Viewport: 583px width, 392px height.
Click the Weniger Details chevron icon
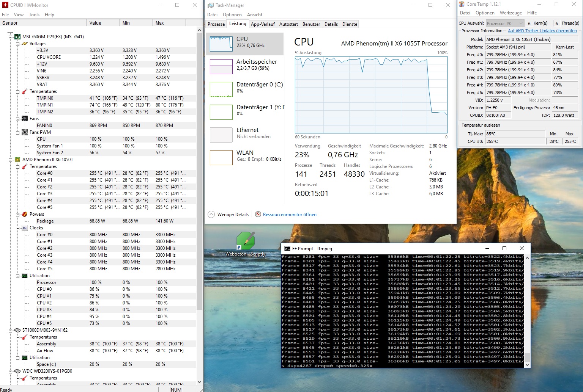point(211,215)
